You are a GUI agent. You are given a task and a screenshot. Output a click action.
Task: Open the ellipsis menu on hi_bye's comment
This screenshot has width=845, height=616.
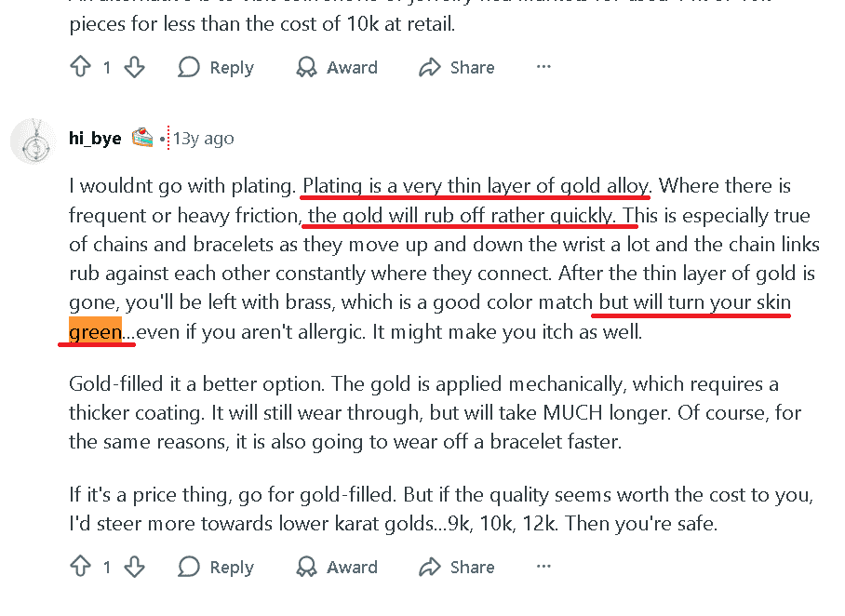pos(543,567)
